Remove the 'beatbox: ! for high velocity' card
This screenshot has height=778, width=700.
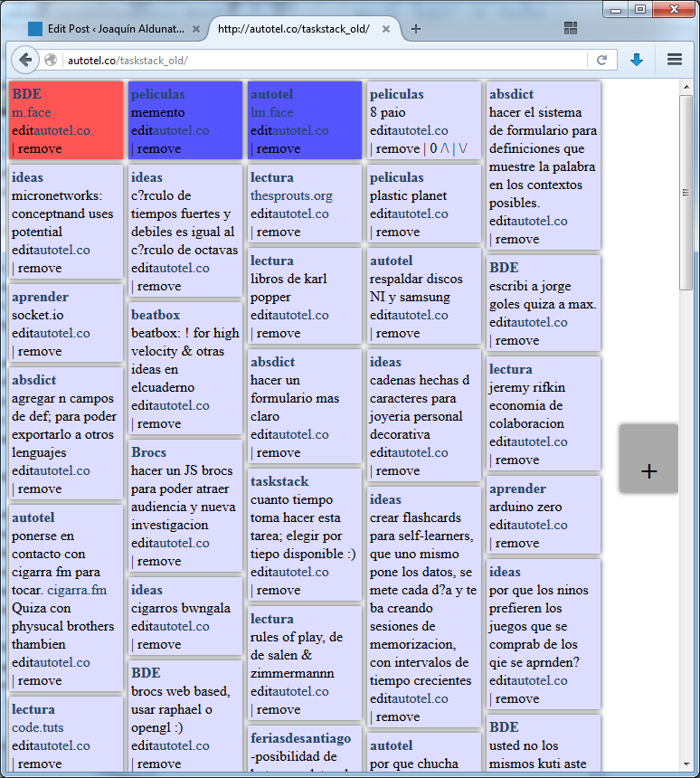tap(159, 423)
